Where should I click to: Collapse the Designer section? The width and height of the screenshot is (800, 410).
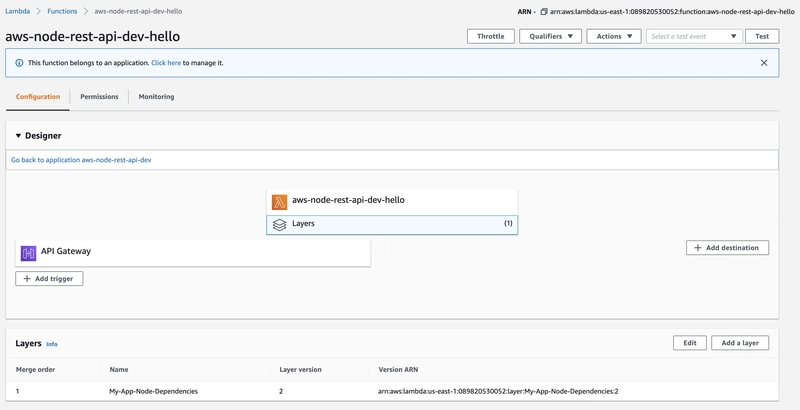[x=18, y=136]
